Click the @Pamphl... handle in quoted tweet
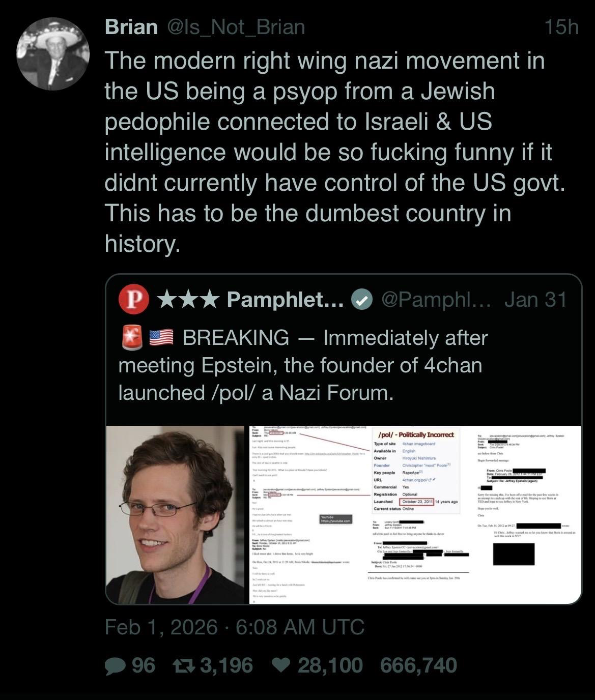This screenshot has width=595, height=700. 435,300
